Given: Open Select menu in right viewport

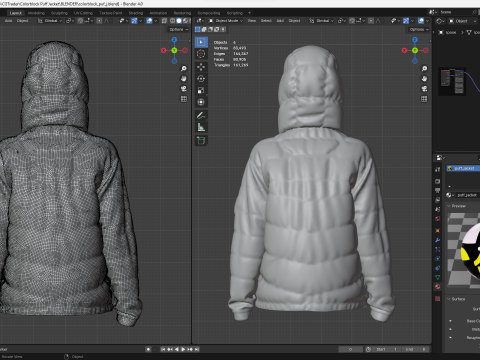Looking at the screenshot, I should pos(266,21).
